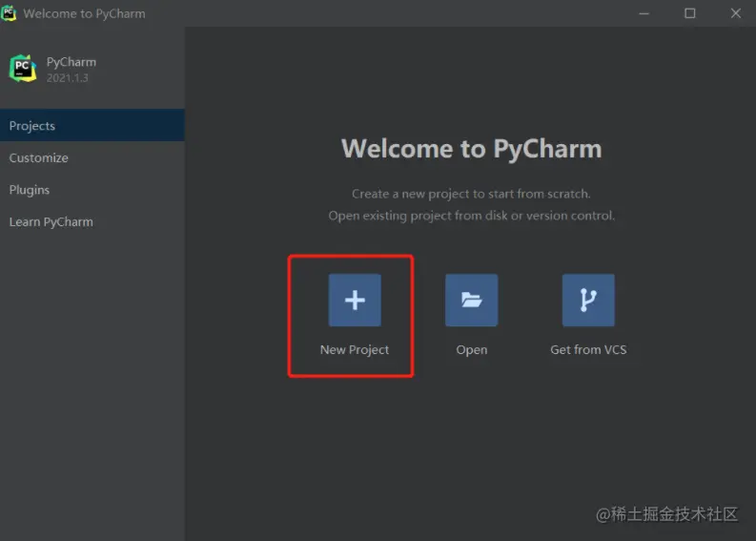The width and height of the screenshot is (756, 541).
Task: Maximize the Welcome to PyCharm window
Action: (690, 13)
